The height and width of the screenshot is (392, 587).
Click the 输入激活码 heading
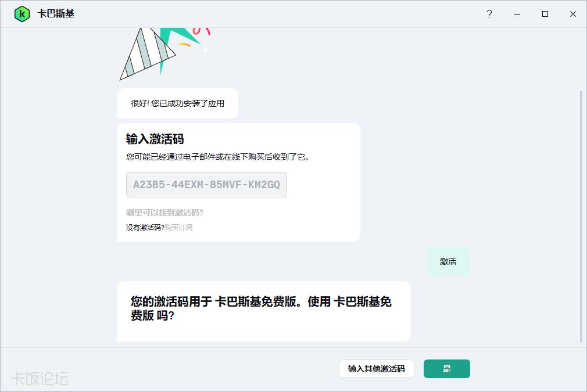(155, 139)
